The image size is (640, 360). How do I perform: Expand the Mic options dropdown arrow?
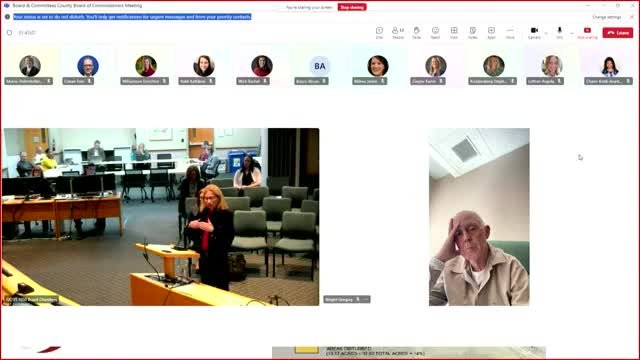tap(572, 33)
